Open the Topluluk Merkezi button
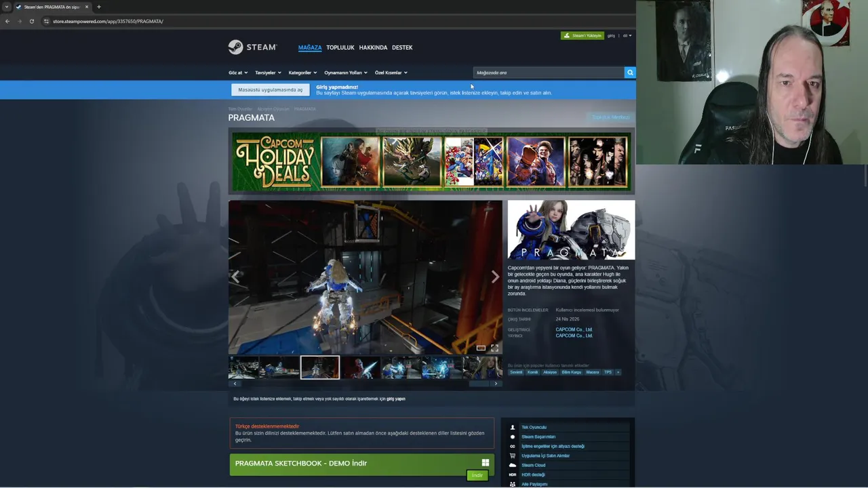Screen dimensions: 868x488 point(611,117)
